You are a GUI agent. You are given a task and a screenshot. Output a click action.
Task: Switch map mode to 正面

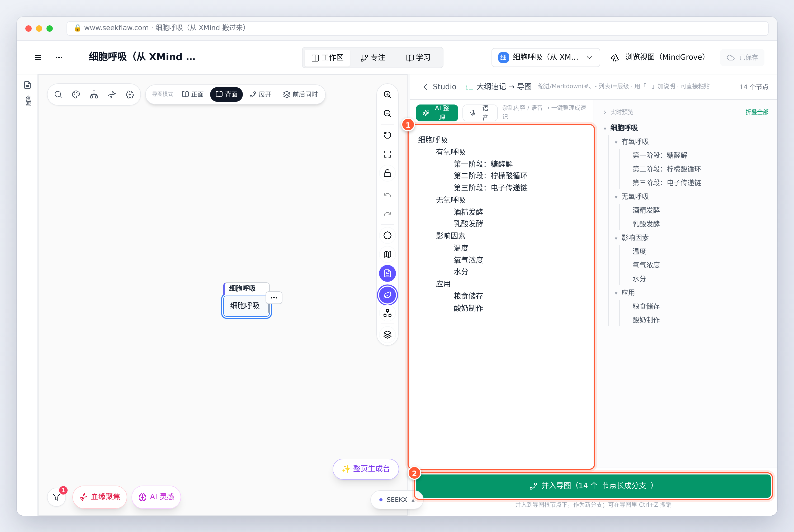pyautogui.click(x=193, y=94)
